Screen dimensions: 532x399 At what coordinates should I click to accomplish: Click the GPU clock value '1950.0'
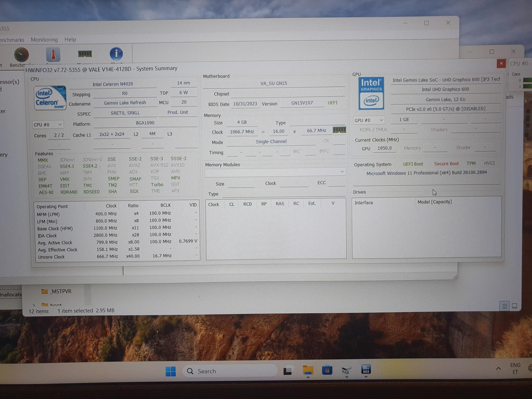385,148
